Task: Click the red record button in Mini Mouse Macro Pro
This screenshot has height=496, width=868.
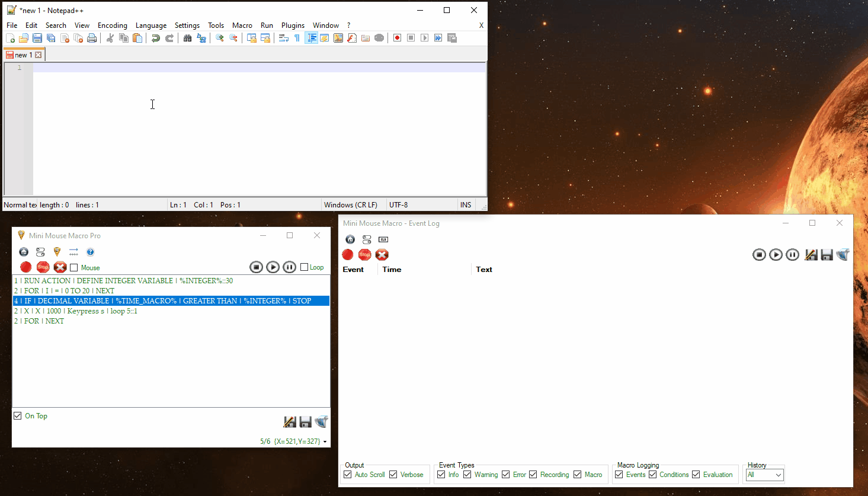Action: (25, 267)
